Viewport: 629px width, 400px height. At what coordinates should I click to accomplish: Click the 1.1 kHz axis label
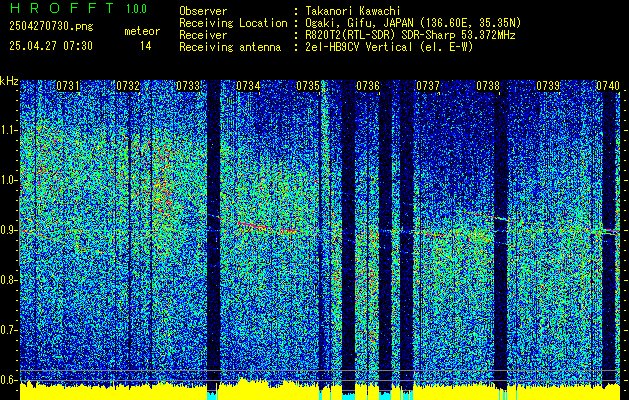[x=8, y=130]
